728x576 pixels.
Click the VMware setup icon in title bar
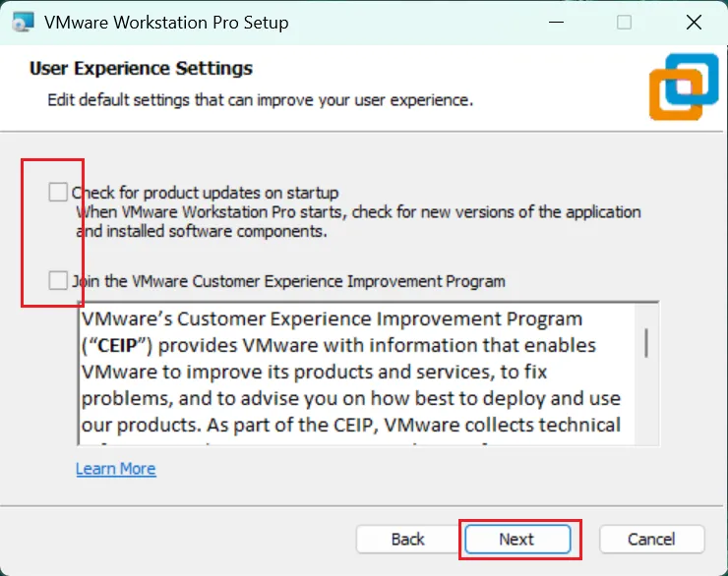click(x=24, y=22)
